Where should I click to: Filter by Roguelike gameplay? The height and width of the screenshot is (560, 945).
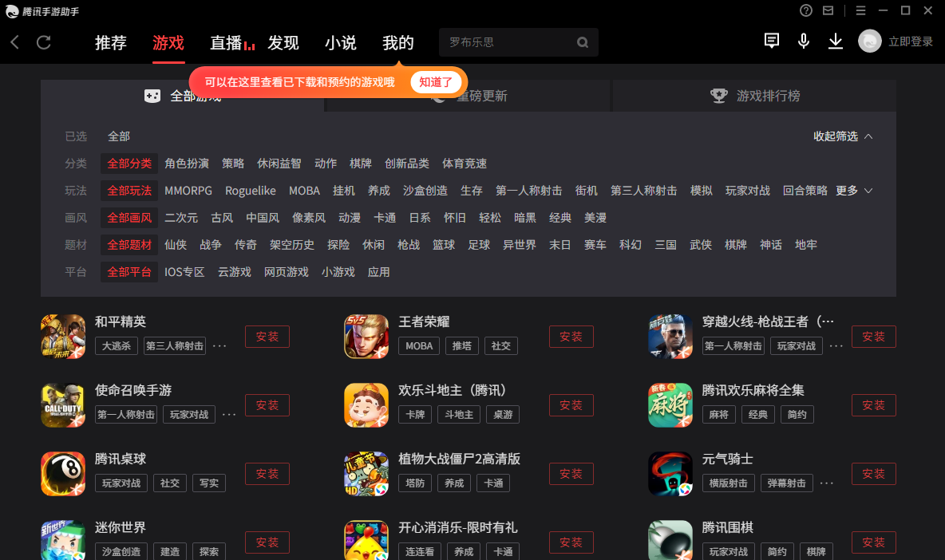click(250, 191)
